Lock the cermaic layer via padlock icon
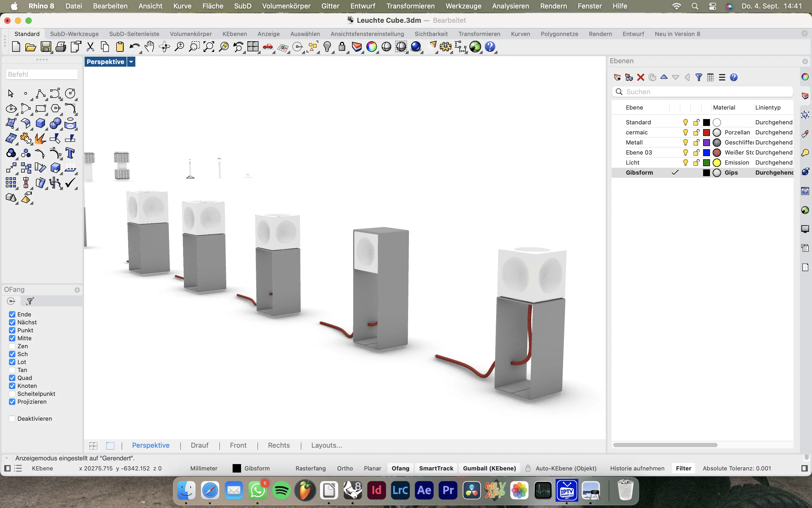Screen dimensions: 812x508 pyautogui.click(x=696, y=132)
